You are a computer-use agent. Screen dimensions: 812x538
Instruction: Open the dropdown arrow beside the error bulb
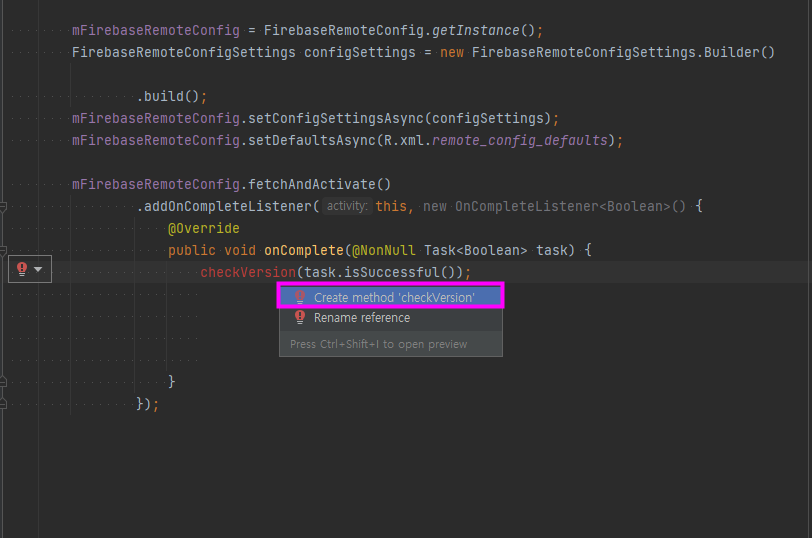(38, 269)
